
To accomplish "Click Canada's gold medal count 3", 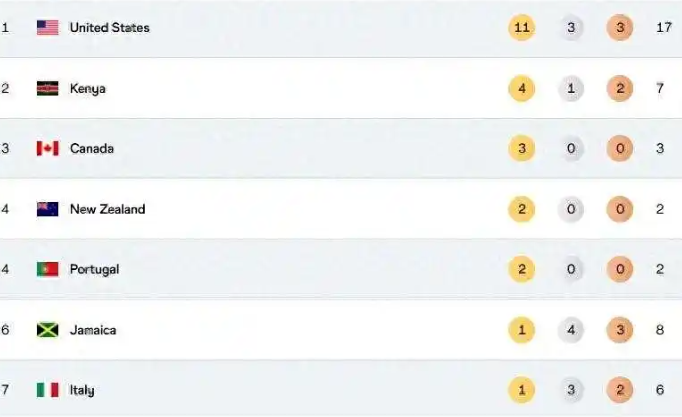I will pos(522,148).
